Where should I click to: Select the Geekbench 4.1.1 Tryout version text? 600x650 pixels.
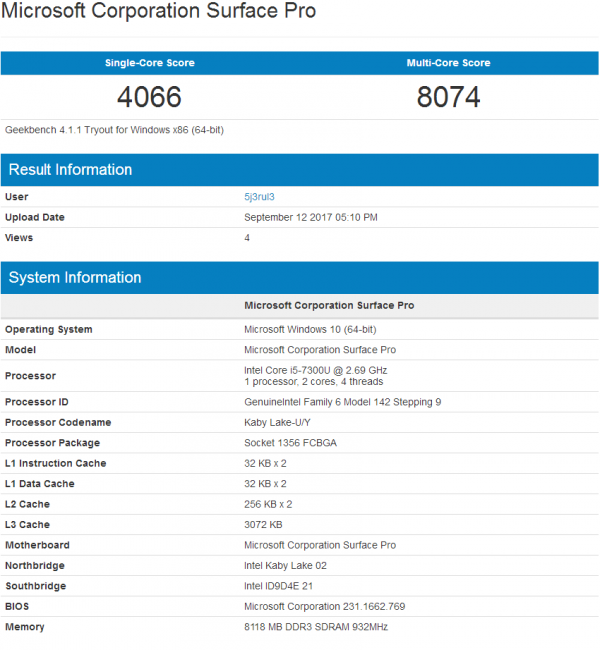pos(114,130)
